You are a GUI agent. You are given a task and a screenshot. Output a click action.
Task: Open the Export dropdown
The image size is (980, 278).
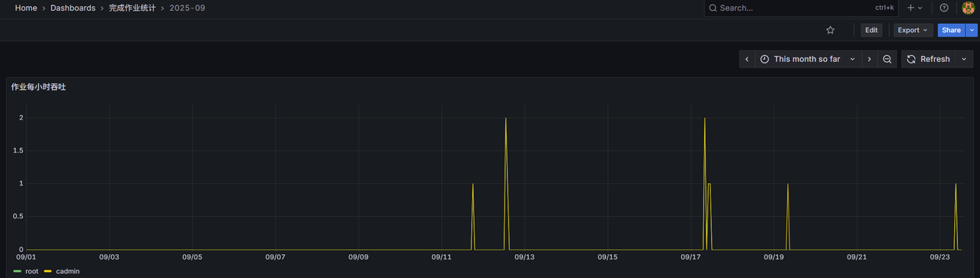pos(913,30)
